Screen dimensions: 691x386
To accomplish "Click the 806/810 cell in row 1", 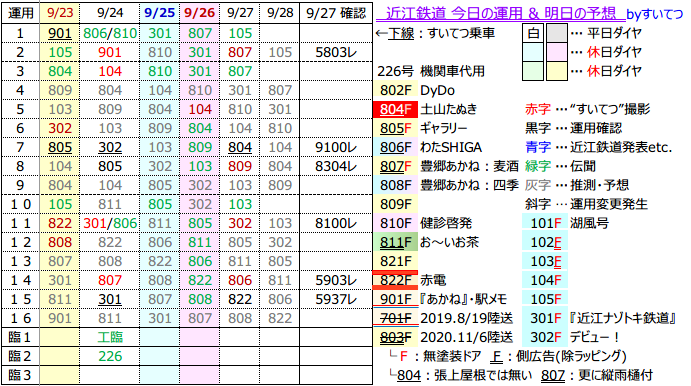I will [110, 33].
